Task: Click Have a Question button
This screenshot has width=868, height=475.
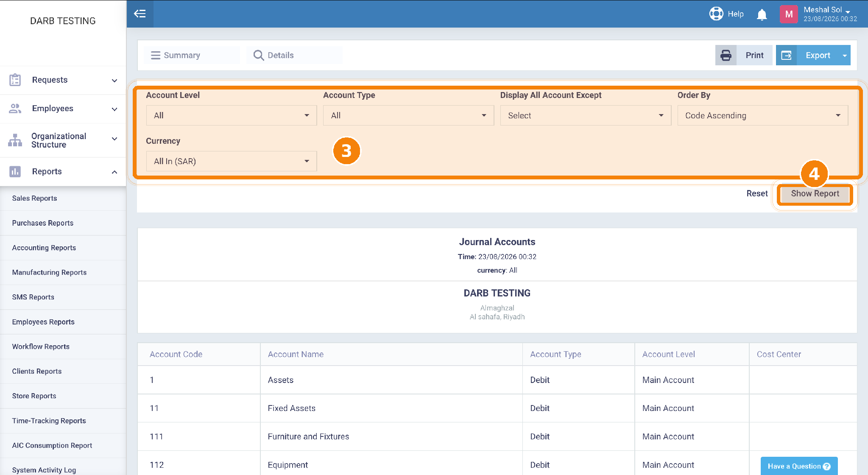Action: point(799,466)
